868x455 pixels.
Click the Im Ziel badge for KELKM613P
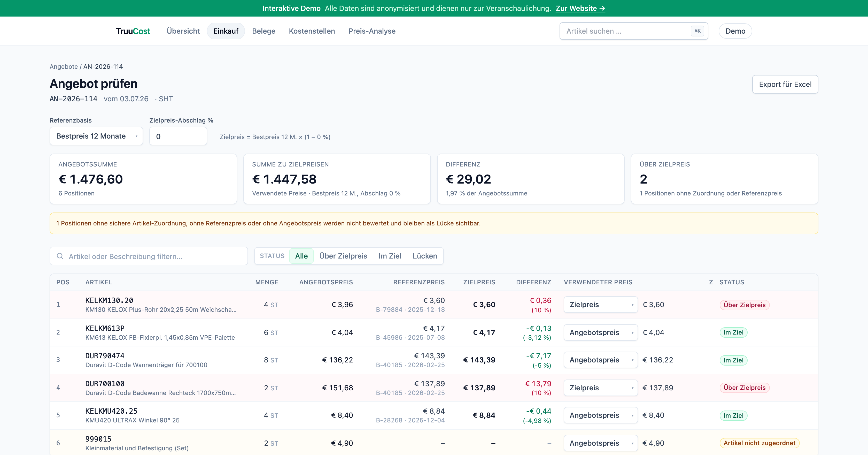tap(733, 332)
